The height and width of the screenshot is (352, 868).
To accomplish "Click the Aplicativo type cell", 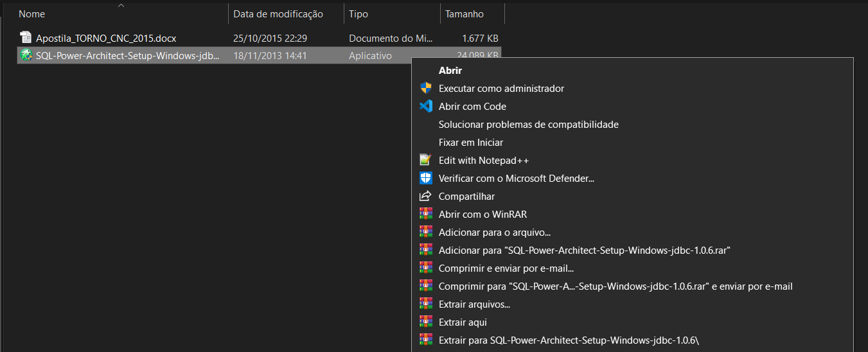I will tap(370, 56).
